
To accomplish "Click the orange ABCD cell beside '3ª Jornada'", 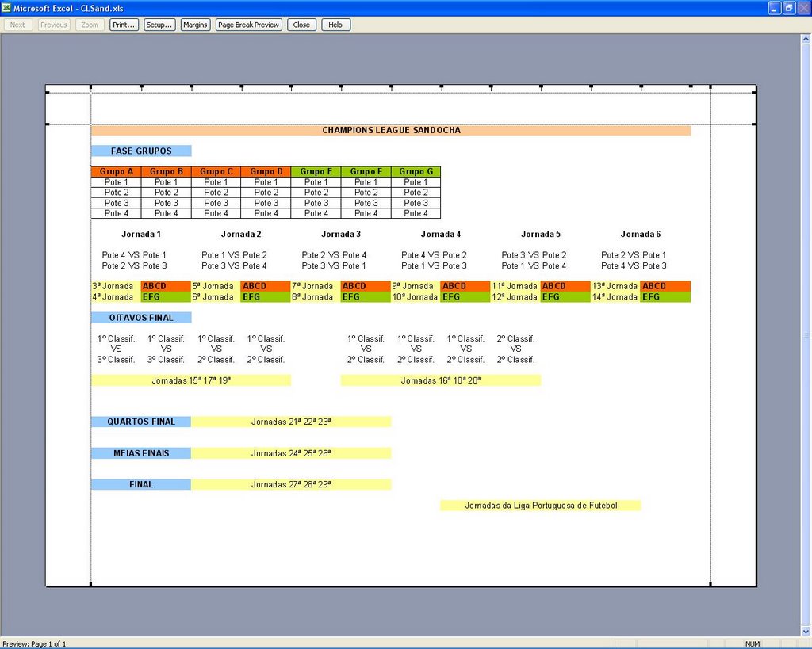I will (167, 286).
